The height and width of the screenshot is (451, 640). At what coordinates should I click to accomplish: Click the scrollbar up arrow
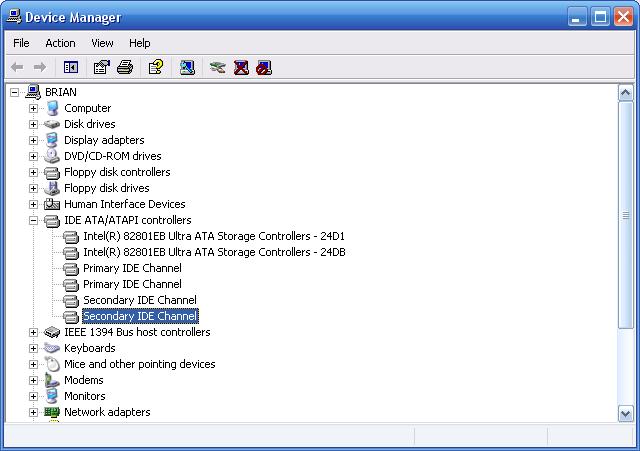pyautogui.click(x=626, y=93)
